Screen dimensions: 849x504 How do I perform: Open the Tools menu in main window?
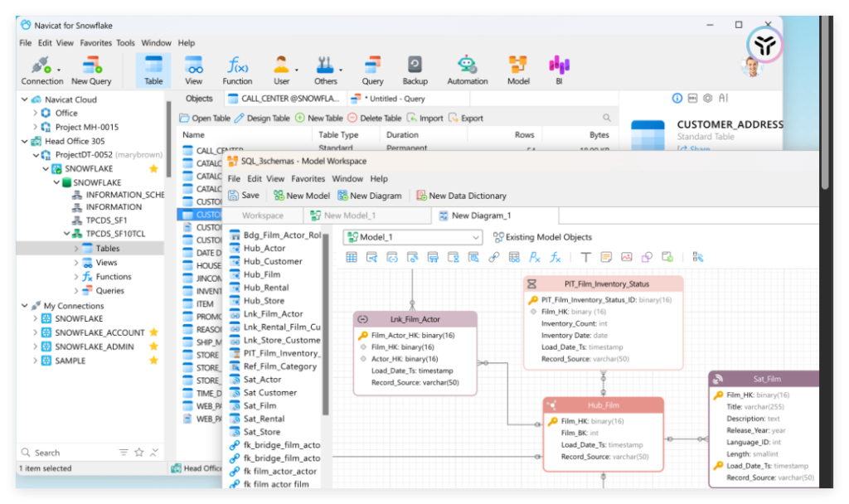click(125, 43)
